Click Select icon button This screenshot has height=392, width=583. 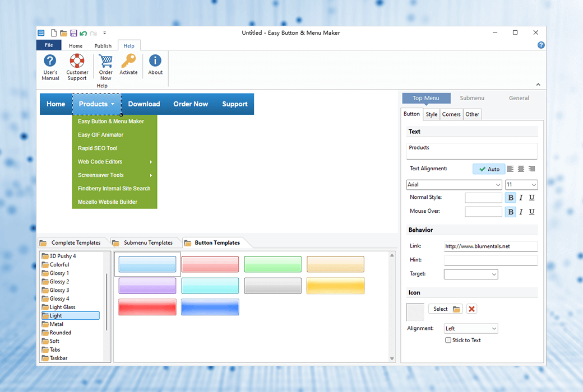click(x=446, y=309)
